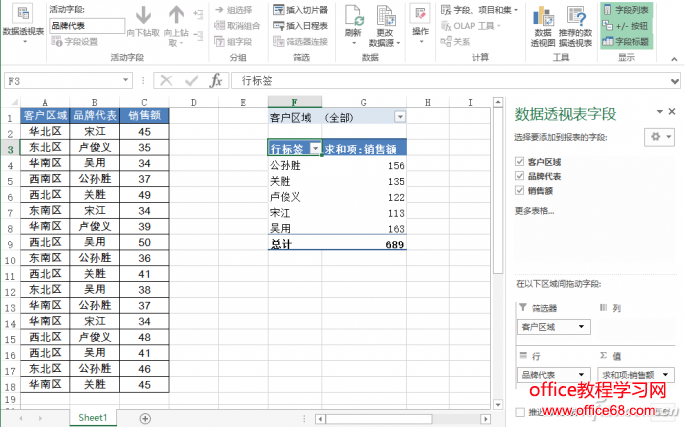Viewport: 685px width, 427px height.
Task: Click the cancel X in formula bar
Action: (166, 81)
